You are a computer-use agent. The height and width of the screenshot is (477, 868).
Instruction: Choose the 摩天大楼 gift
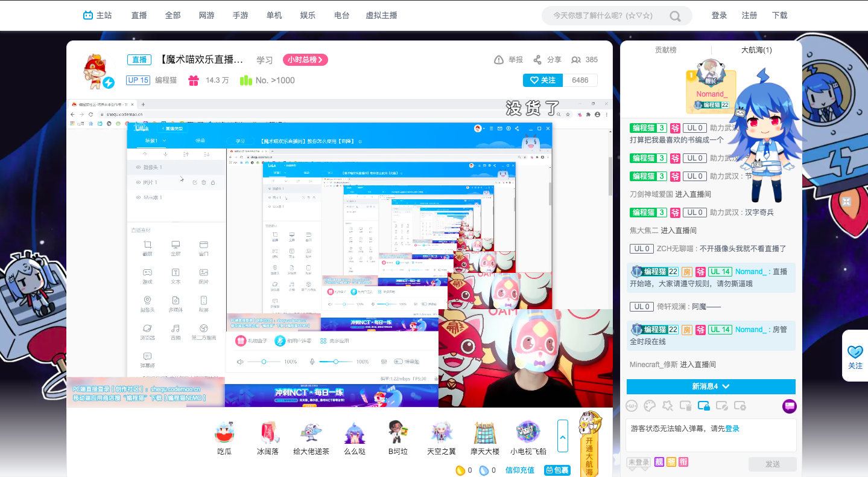(x=485, y=438)
